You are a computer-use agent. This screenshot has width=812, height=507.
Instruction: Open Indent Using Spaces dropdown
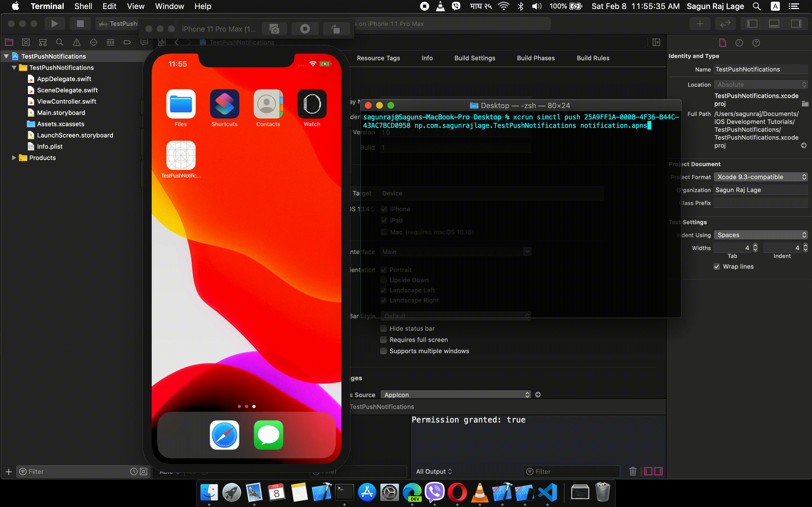coord(760,235)
